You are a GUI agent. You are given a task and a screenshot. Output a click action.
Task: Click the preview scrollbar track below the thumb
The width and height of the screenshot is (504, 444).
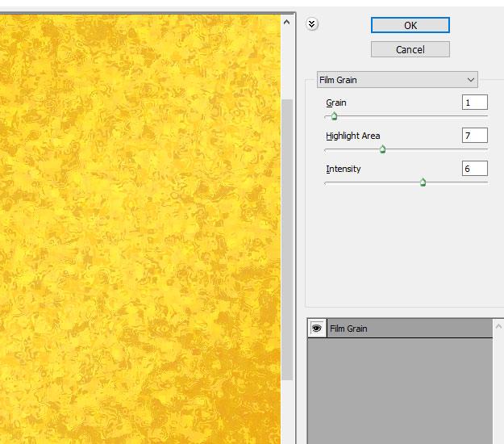[286, 412]
